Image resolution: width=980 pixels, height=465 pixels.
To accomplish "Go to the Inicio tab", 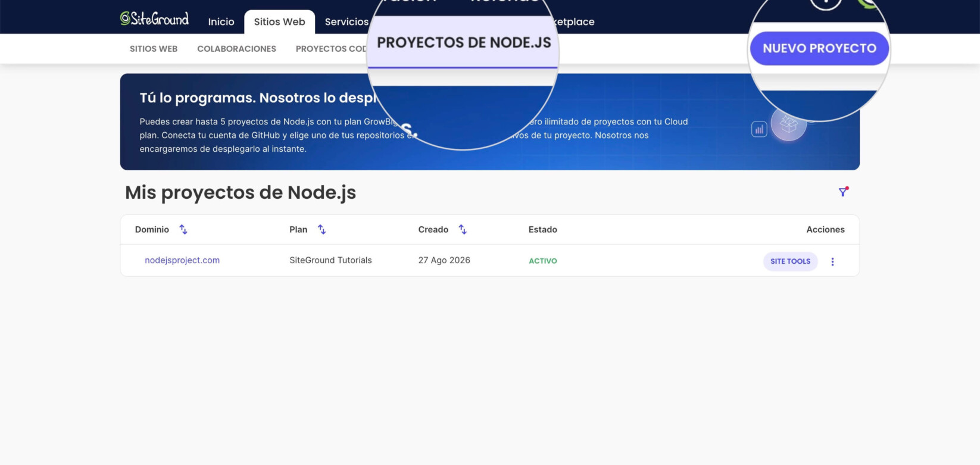I will coord(221,21).
